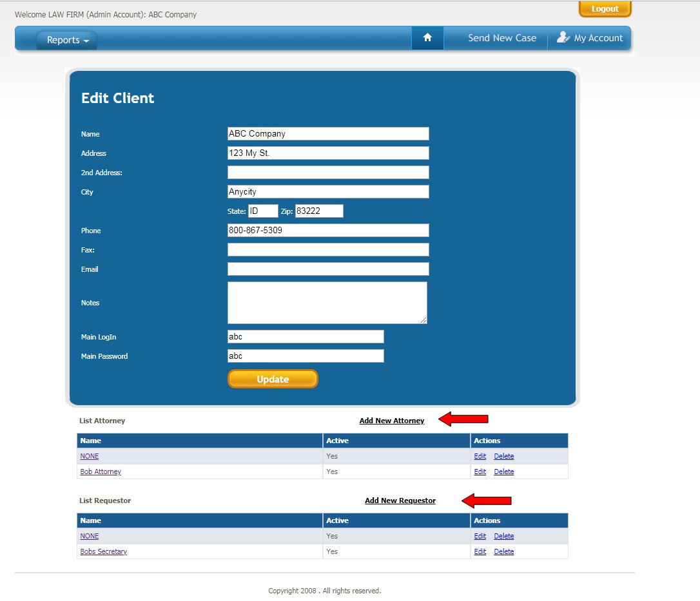Click the State field containing ID
The image size is (700, 601).
(263, 211)
